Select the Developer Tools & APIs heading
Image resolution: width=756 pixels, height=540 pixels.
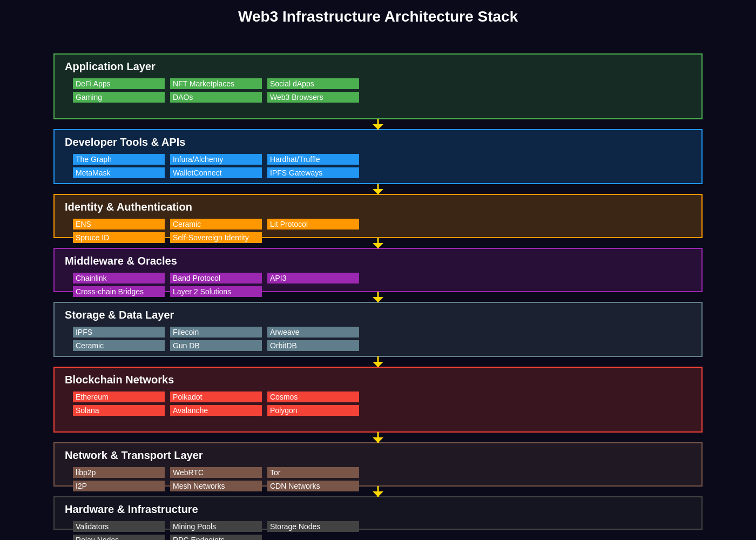click(x=125, y=142)
